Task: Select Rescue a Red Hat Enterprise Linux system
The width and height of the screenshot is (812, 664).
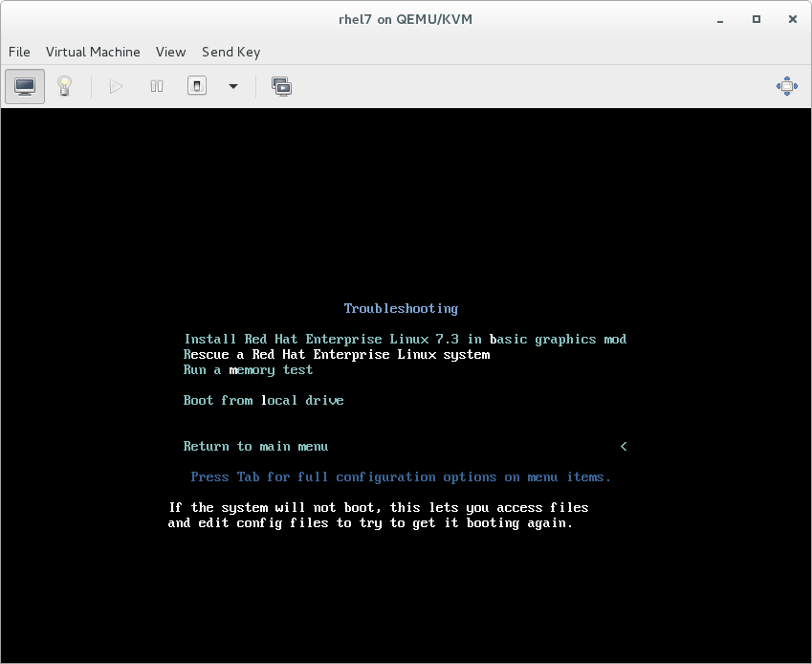Action: (337, 355)
